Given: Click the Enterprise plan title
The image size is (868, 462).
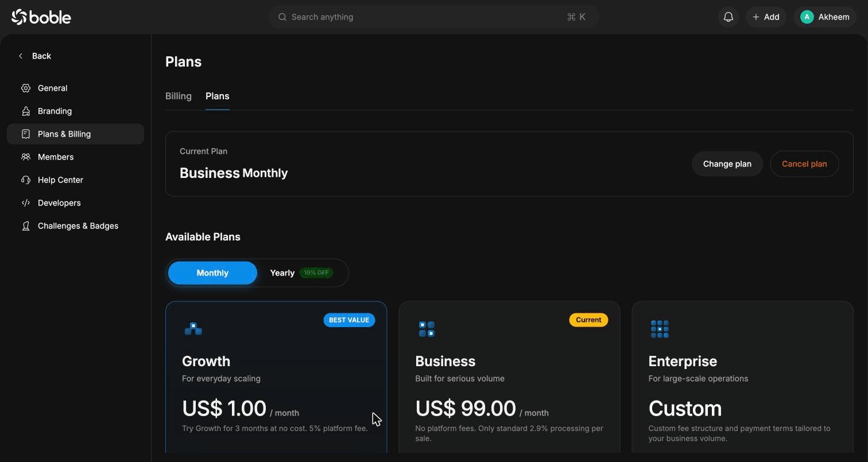Looking at the screenshot, I should pos(683,361).
